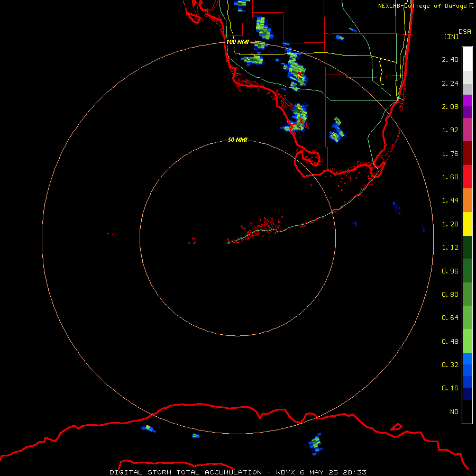Click the 0.48 legend value

coord(450,342)
